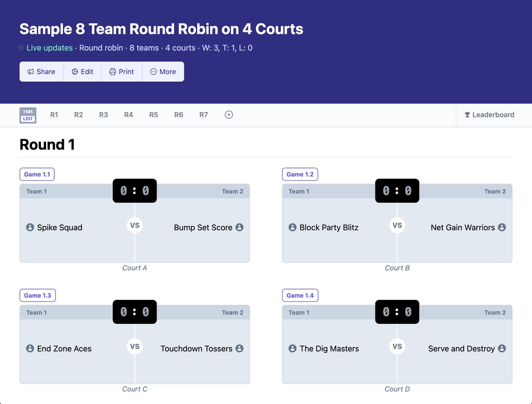Click the player icon next to The Dig Masters
This screenshot has width=532, height=404.
tap(293, 348)
